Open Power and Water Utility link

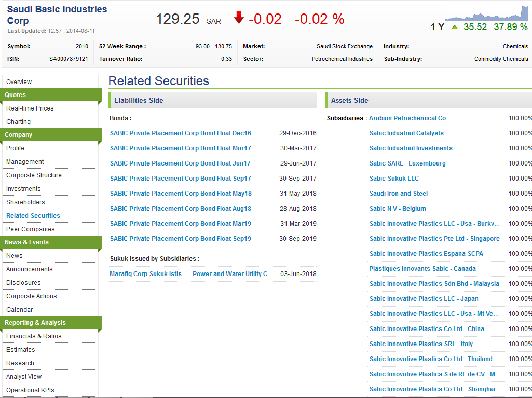233,274
